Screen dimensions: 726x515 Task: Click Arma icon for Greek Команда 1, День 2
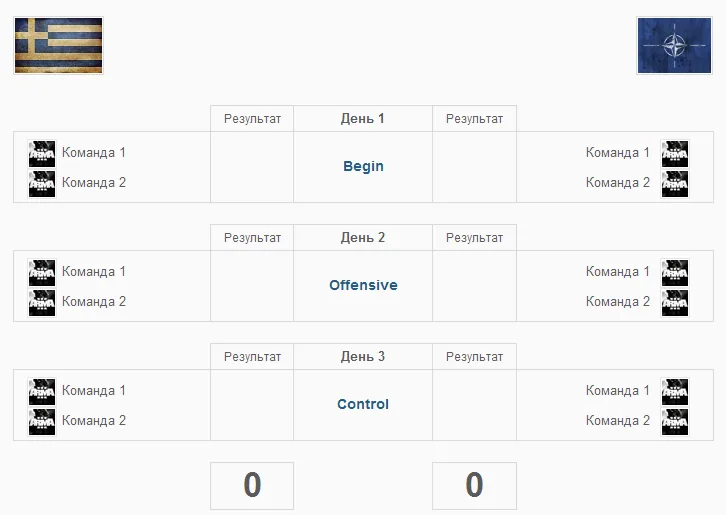click(x=42, y=272)
